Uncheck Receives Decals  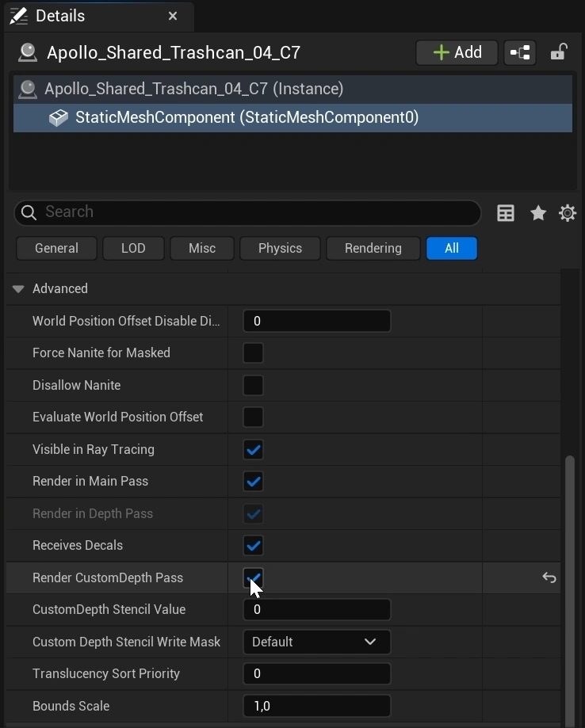pyautogui.click(x=253, y=546)
